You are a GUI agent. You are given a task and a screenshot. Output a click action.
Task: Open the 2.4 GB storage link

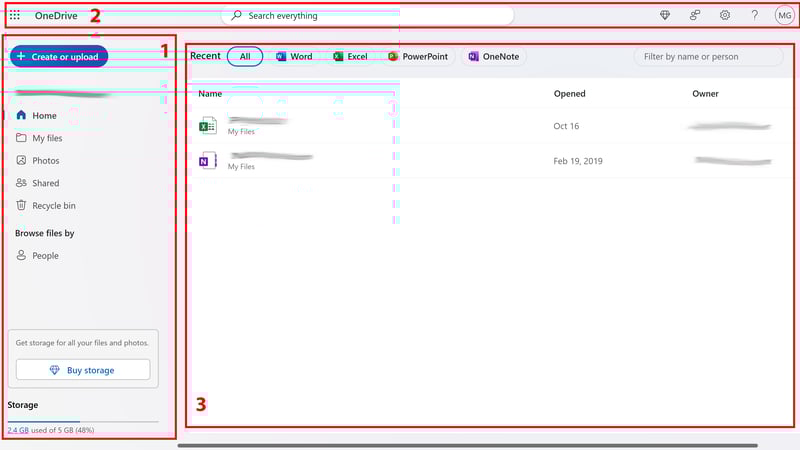[18, 430]
